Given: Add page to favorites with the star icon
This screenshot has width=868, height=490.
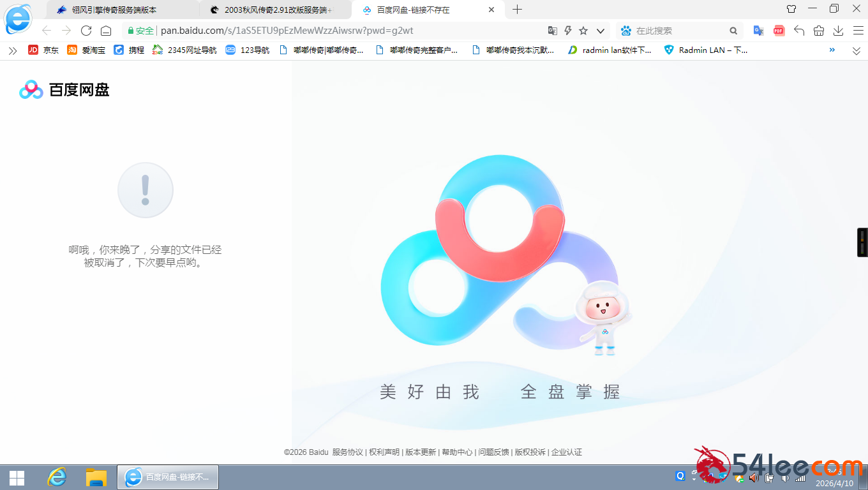Looking at the screenshot, I should [584, 30].
